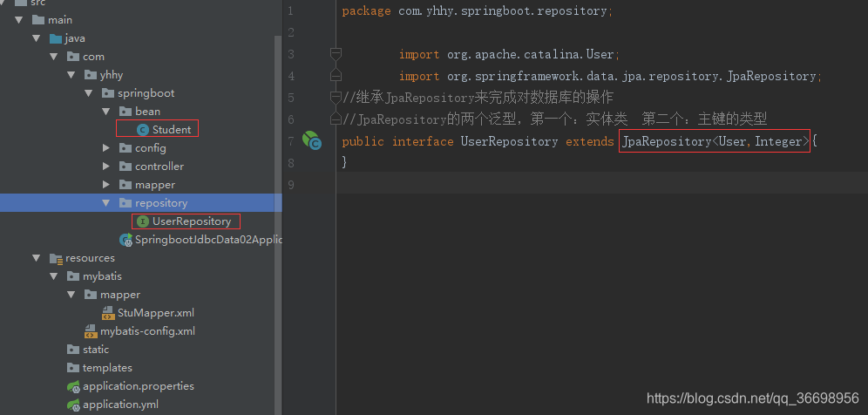Click the package declaration on line 1

[478, 11]
